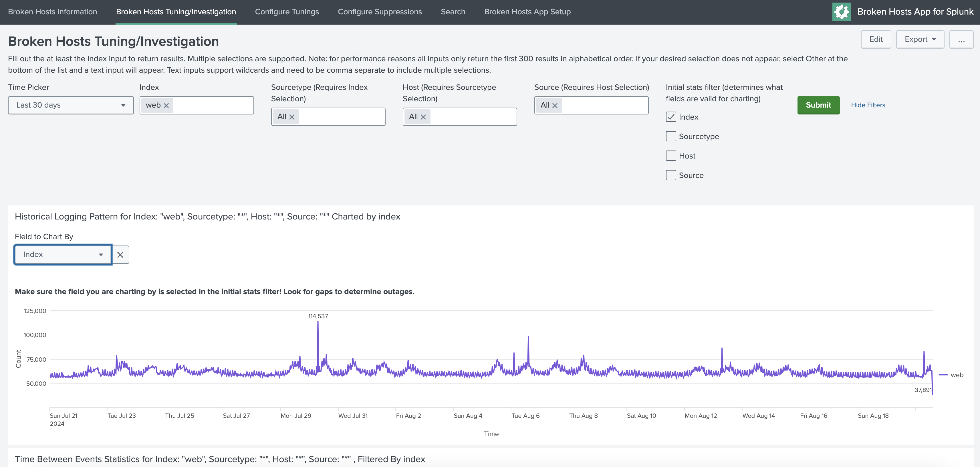The height and width of the screenshot is (467, 980).
Task: Click the 'web' series legend swatch
Action: coord(943,375)
